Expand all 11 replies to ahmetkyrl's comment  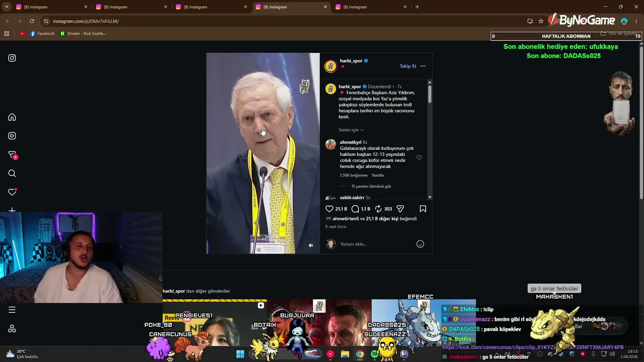click(371, 186)
